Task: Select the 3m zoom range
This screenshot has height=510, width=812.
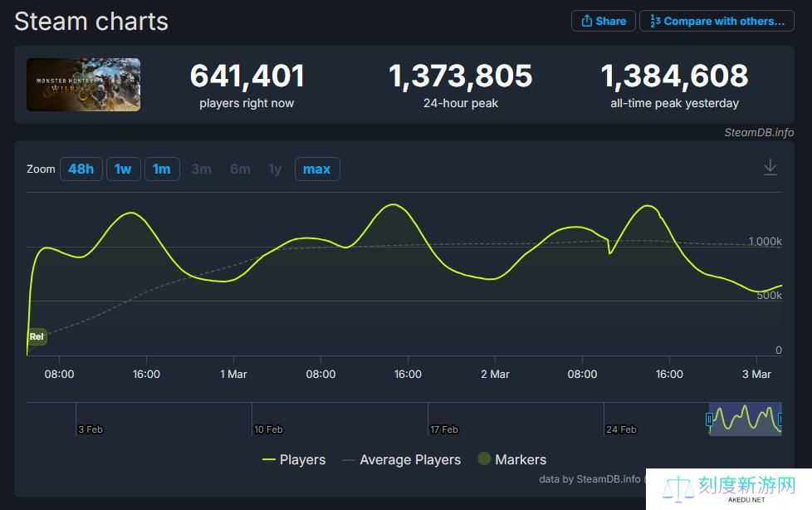Action: tap(201, 169)
